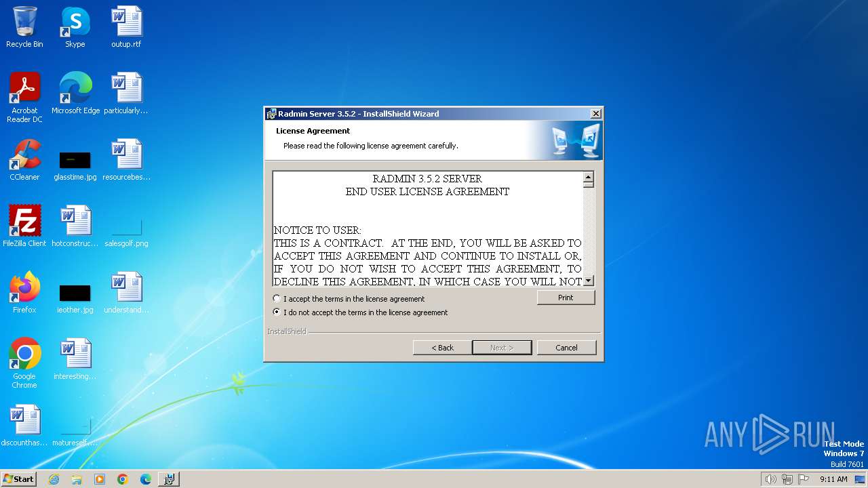Image resolution: width=868 pixels, height=488 pixels.
Task: Open the Windows Start menu
Action: click(x=19, y=479)
